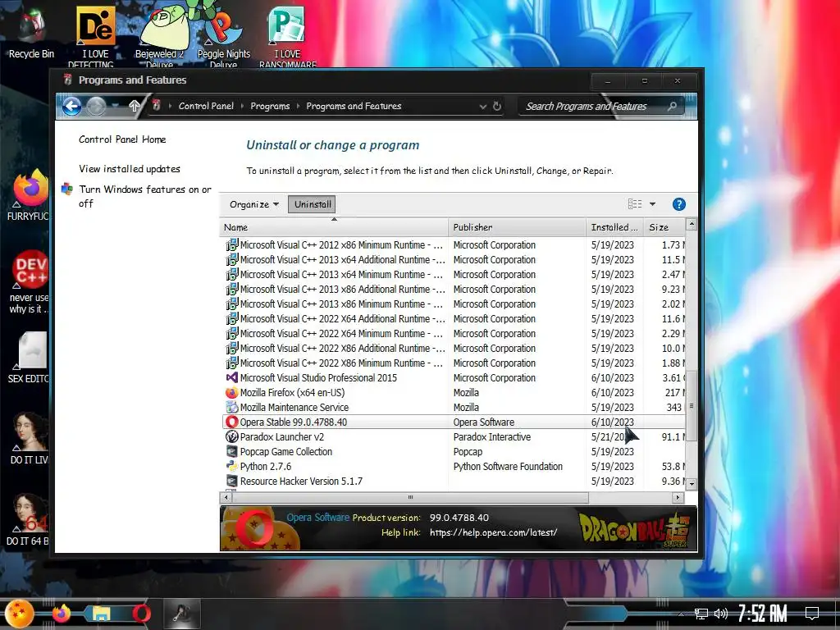
Task: Click the Popcap Game Collection icon
Action: coord(231,452)
